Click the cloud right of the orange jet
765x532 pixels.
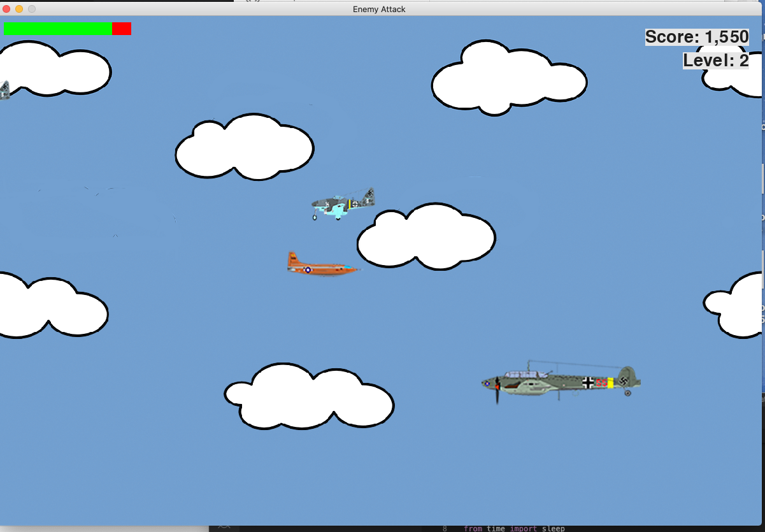click(425, 237)
